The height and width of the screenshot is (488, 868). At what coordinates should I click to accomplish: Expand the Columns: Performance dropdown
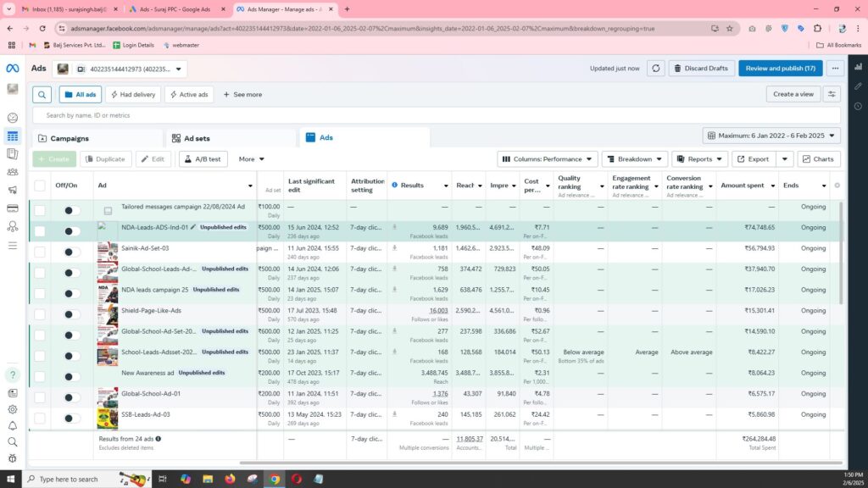547,159
